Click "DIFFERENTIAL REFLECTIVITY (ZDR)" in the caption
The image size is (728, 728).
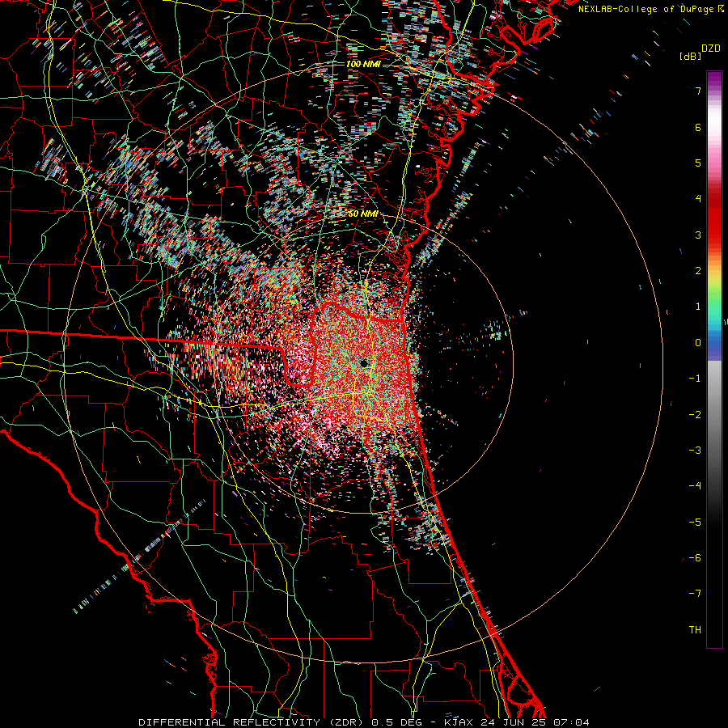tap(251, 722)
